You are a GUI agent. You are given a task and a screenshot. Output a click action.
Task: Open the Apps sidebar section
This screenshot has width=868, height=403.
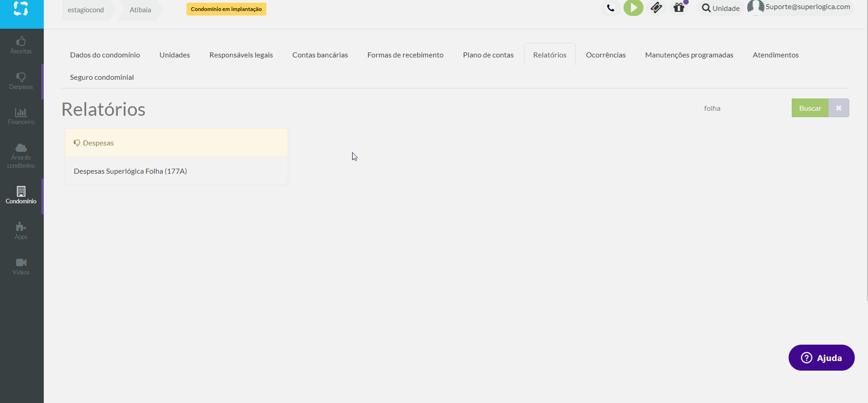click(x=21, y=231)
